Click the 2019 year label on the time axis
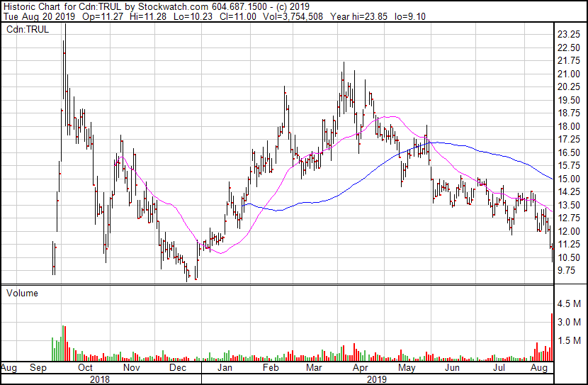Screen dimensions: 588x385 point(376,379)
